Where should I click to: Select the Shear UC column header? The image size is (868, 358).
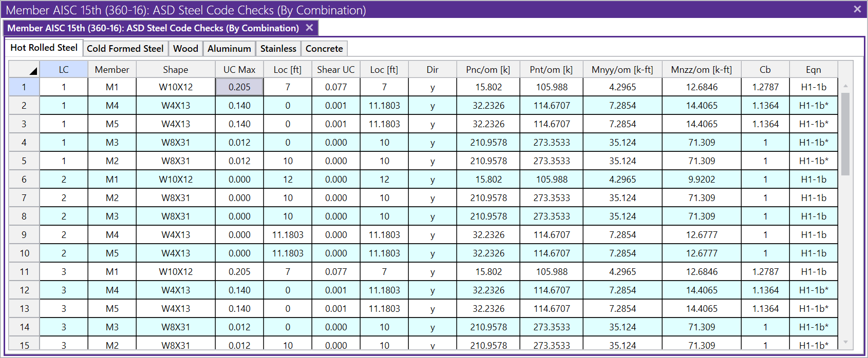point(336,69)
